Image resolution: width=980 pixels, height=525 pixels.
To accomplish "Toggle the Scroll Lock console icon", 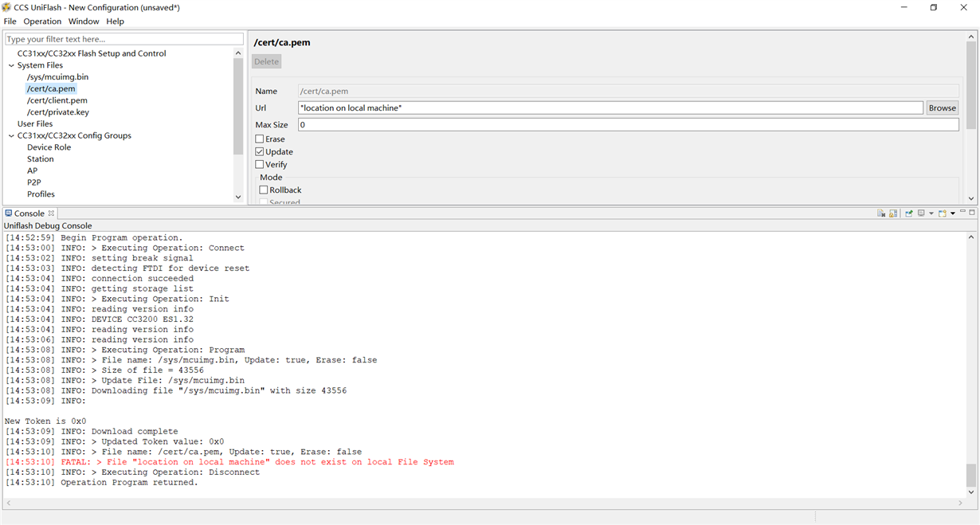I will [x=893, y=214].
